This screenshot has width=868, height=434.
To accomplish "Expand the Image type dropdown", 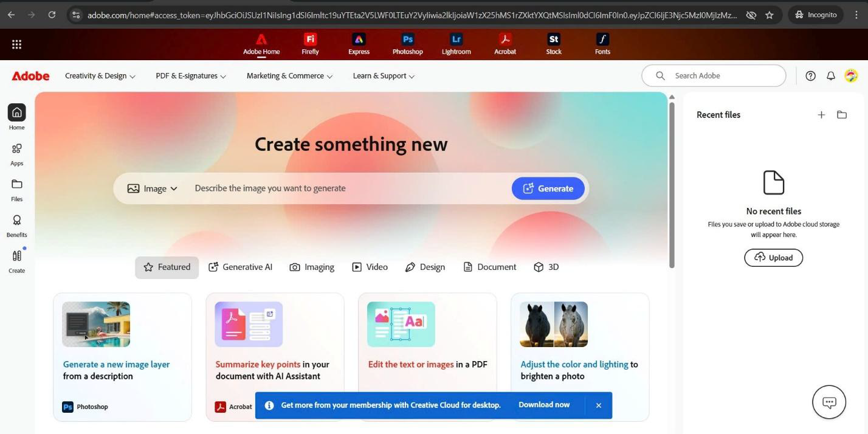I will (x=153, y=188).
